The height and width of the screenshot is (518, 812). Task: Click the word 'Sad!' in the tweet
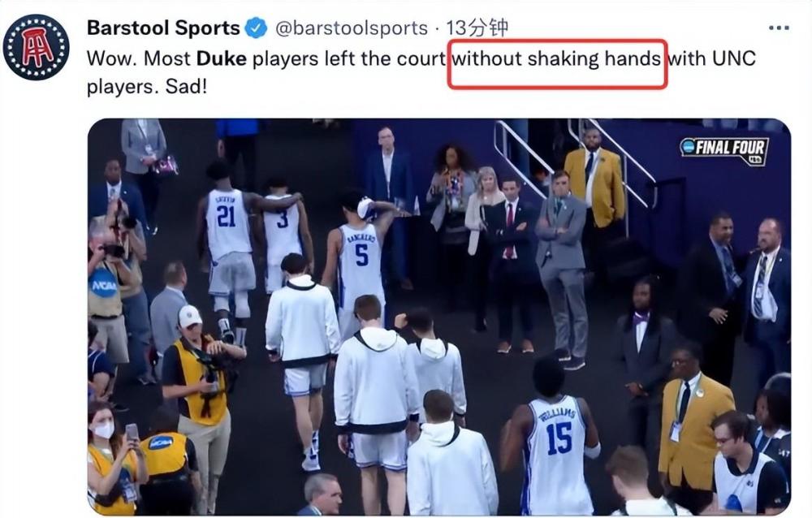[186, 87]
